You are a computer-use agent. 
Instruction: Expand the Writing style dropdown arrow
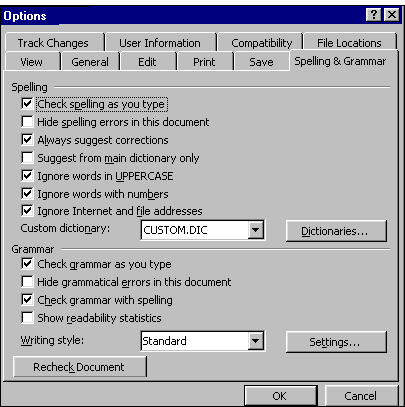pos(256,341)
